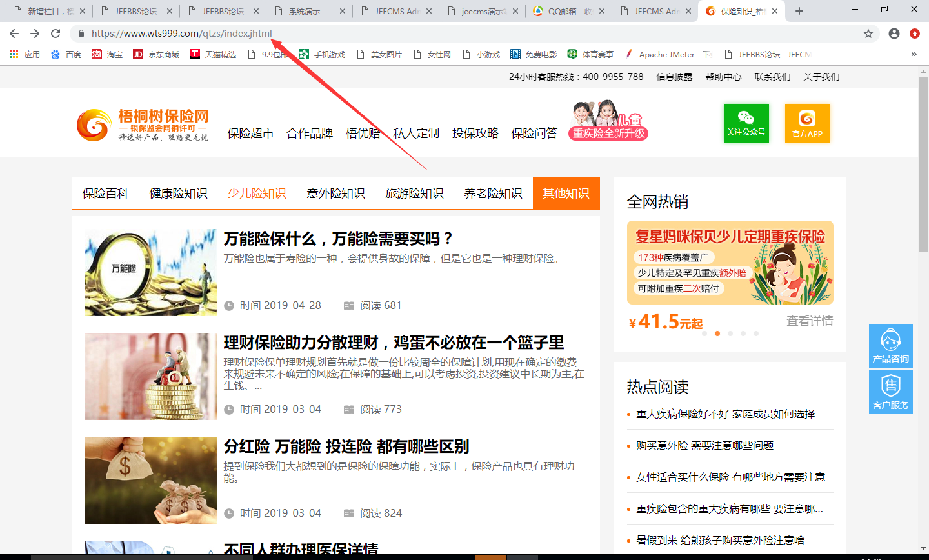Switch to the QQ邮箱 browser tab
Screen dimensions: 929x560
tap(568, 11)
